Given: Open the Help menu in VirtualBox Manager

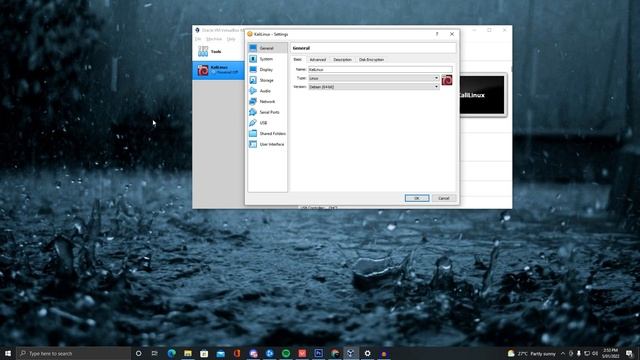Looking at the screenshot, I should tap(231, 39).
